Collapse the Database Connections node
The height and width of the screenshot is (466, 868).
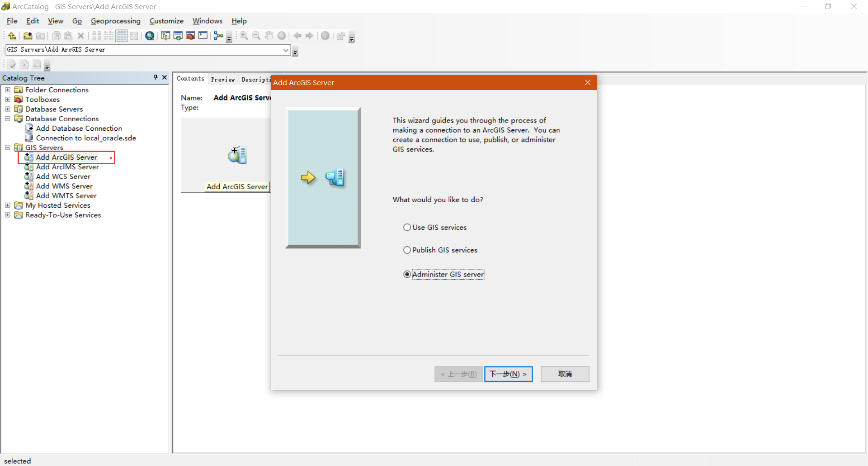coord(7,119)
